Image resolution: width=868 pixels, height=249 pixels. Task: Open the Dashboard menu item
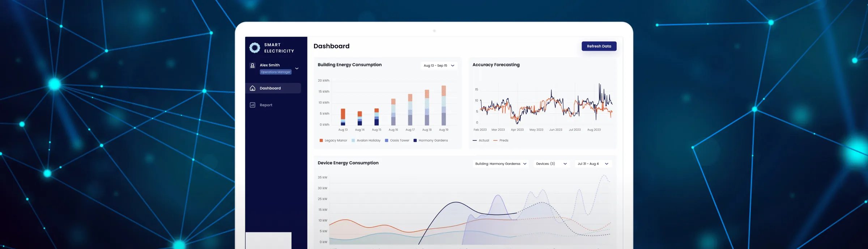pyautogui.click(x=273, y=88)
